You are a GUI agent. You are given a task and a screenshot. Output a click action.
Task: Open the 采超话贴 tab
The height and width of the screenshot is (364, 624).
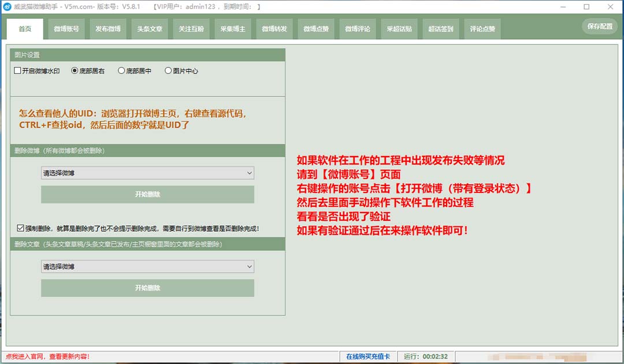[398, 28]
